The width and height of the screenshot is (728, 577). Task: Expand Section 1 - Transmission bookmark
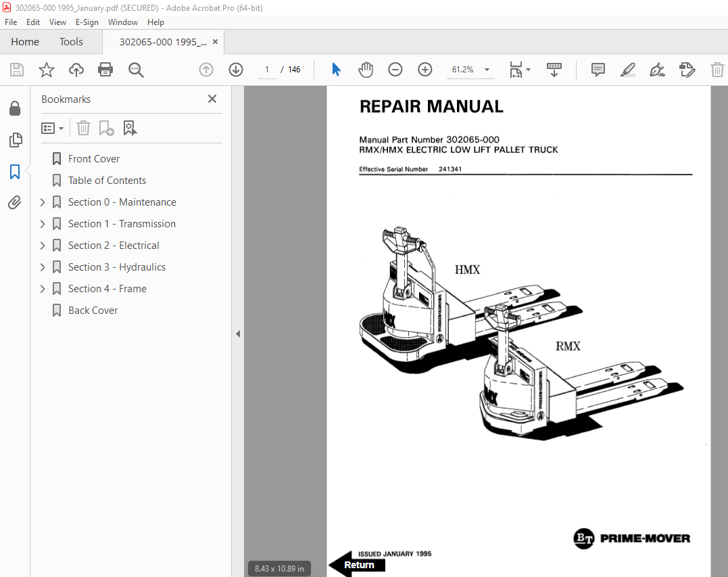click(43, 224)
